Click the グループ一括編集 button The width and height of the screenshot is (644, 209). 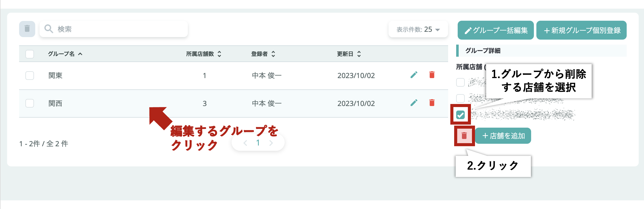[x=496, y=30]
